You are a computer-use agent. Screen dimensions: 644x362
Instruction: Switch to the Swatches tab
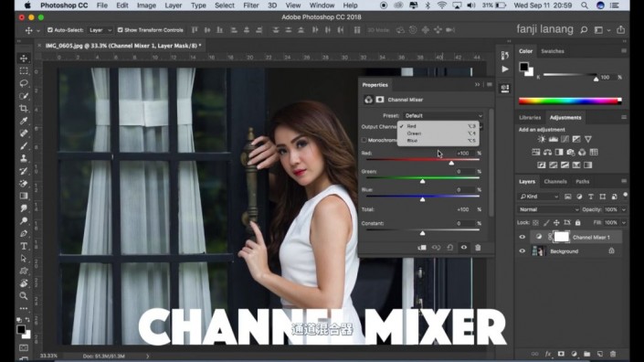tap(553, 51)
